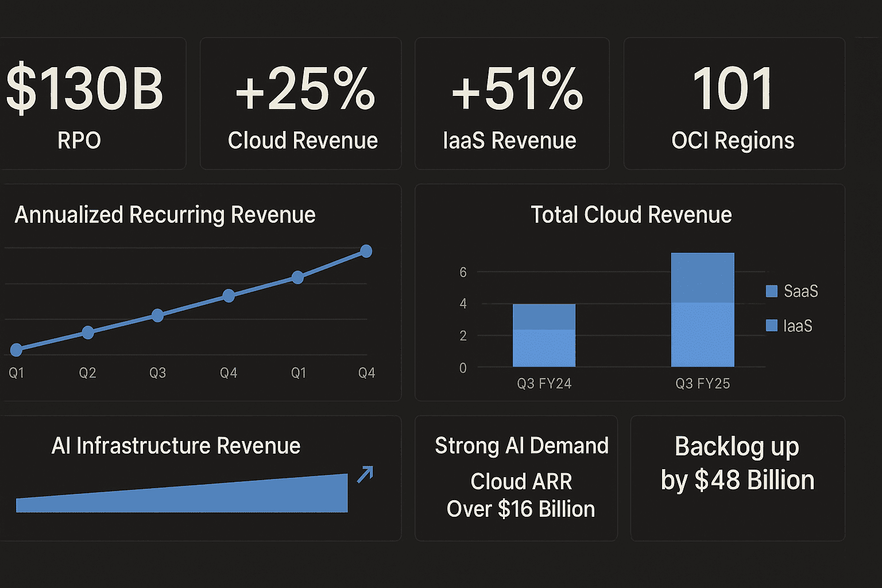
Task: Select the Q3 FY24 axis label
Action: click(x=544, y=384)
